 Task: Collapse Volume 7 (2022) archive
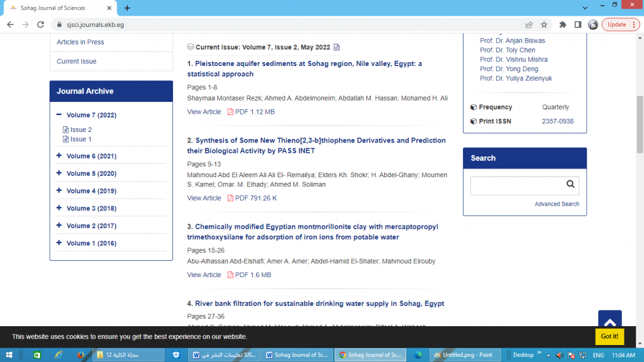pos(59,115)
